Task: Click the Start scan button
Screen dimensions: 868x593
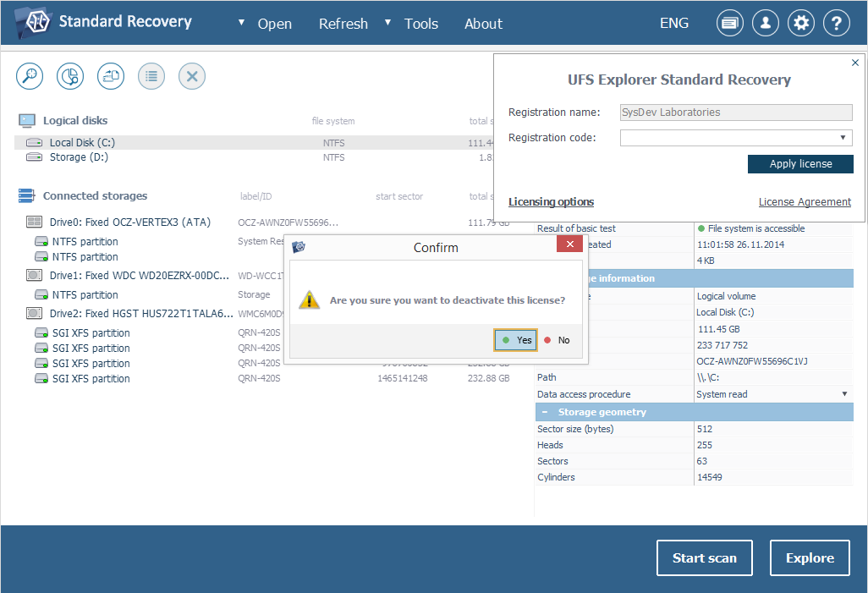Action: [x=705, y=557]
